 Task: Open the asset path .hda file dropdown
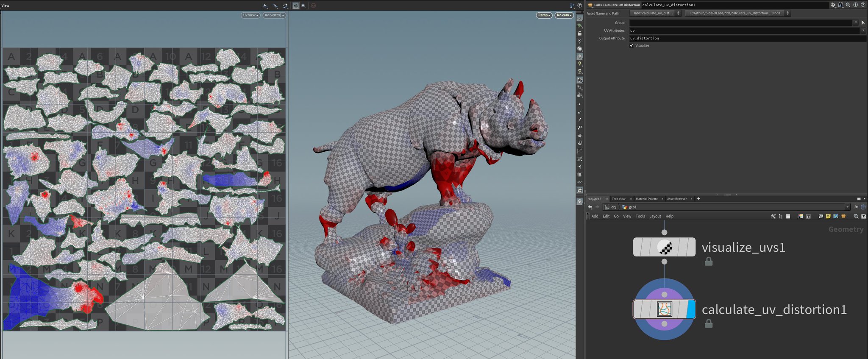tap(738, 13)
